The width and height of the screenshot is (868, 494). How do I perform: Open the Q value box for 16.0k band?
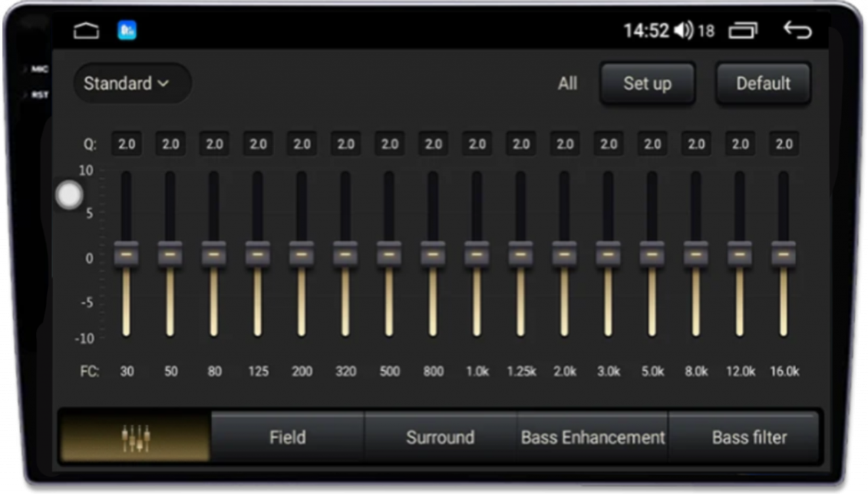(x=783, y=144)
